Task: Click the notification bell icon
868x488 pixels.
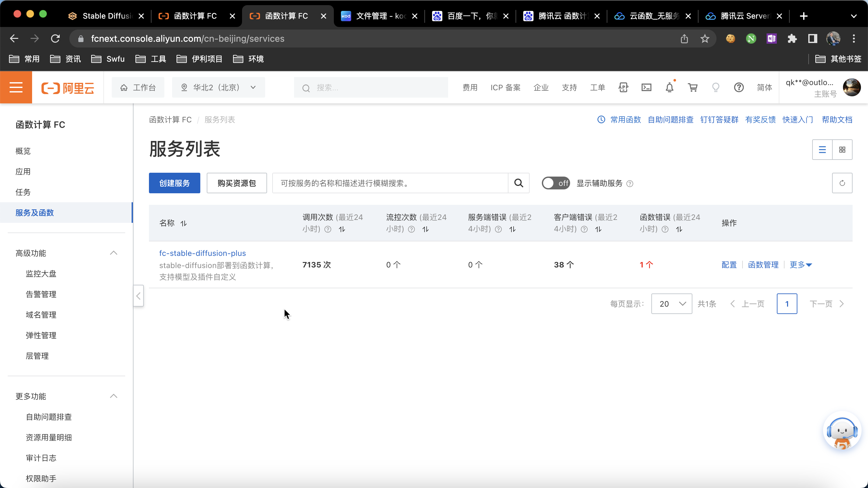Action: pyautogui.click(x=669, y=88)
